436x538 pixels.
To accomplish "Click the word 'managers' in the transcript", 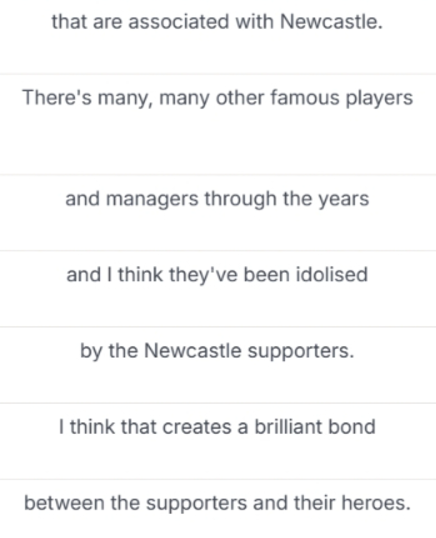I will point(152,200).
